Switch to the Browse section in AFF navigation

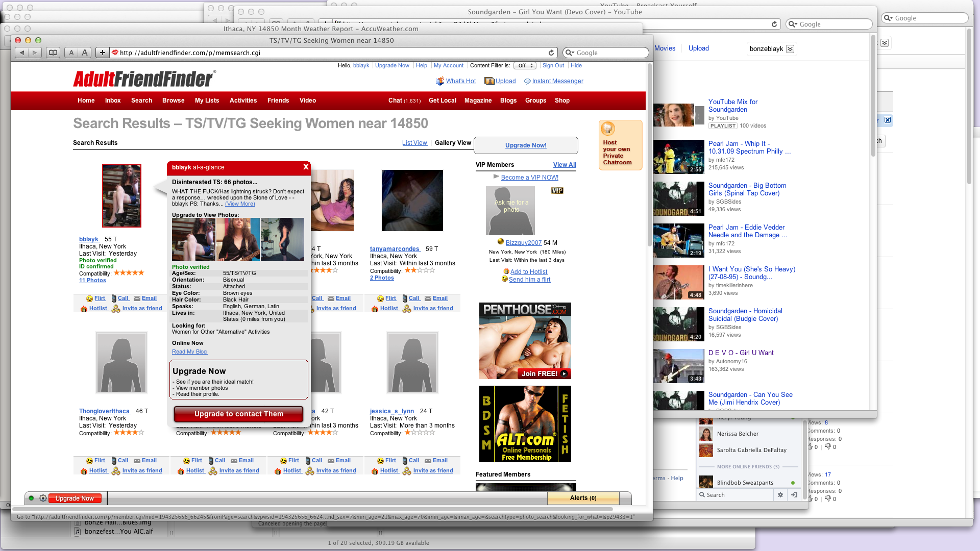173,101
